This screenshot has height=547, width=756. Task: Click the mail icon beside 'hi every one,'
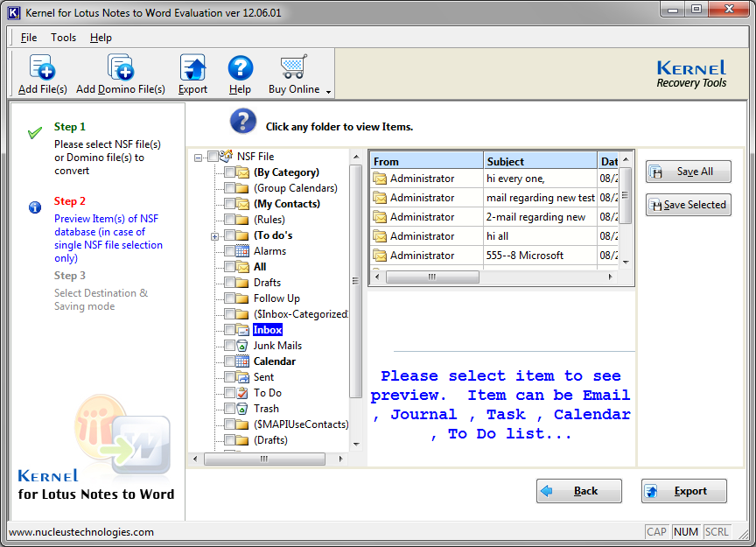click(x=380, y=179)
